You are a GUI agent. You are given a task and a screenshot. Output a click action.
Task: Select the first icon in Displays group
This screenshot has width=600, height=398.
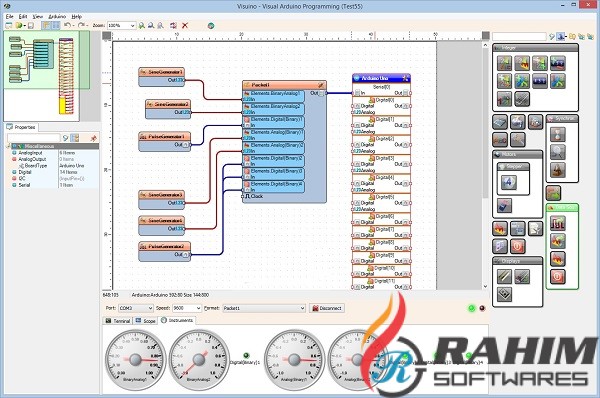pos(504,276)
